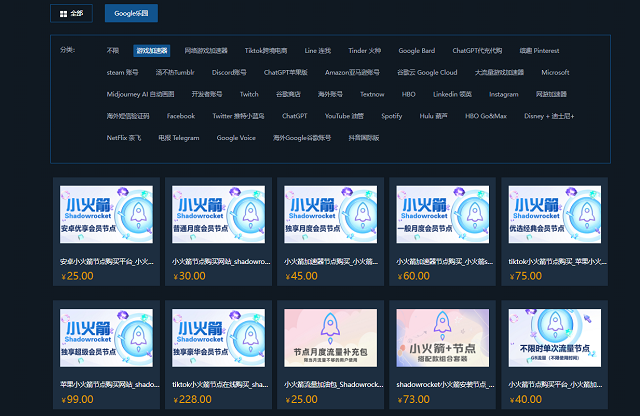
Task: Select the Facebook category
Action: pos(181,116)
